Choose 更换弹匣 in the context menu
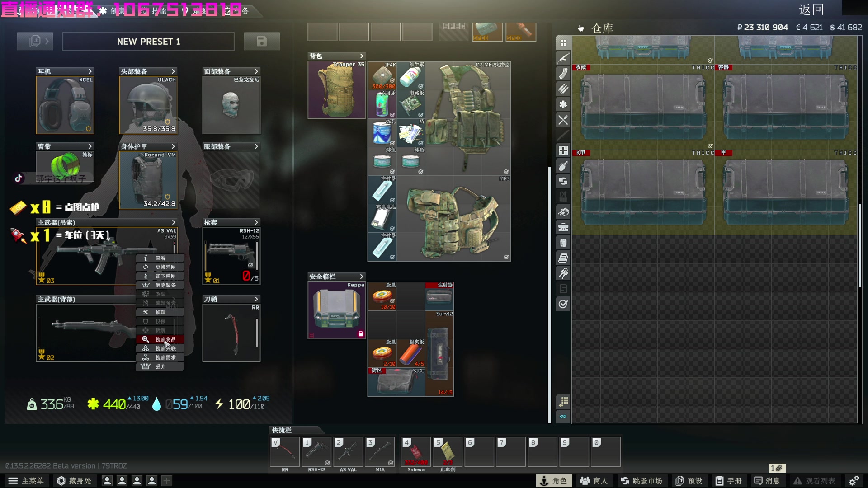The width and height of the screenshot is (868, 488). click(160, 267)
